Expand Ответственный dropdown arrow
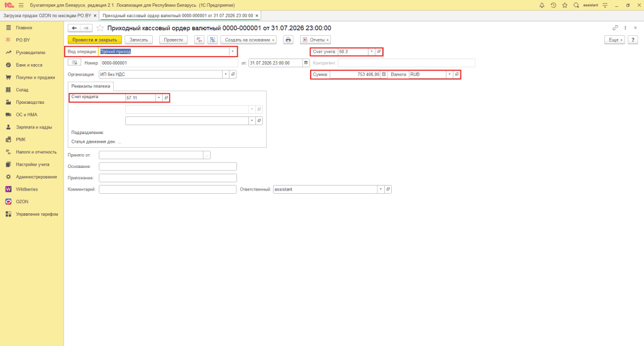This screenshot has width=644, height=346. click(380, 189)
